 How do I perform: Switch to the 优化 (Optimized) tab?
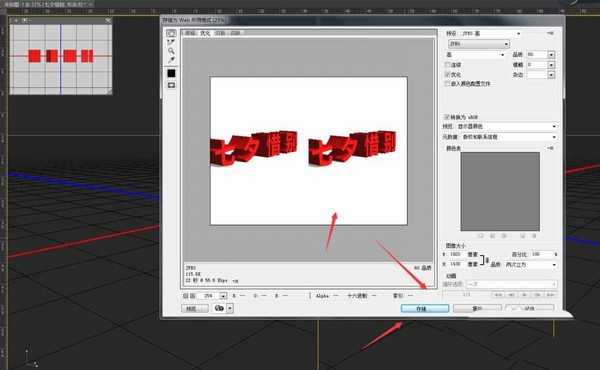205,33
